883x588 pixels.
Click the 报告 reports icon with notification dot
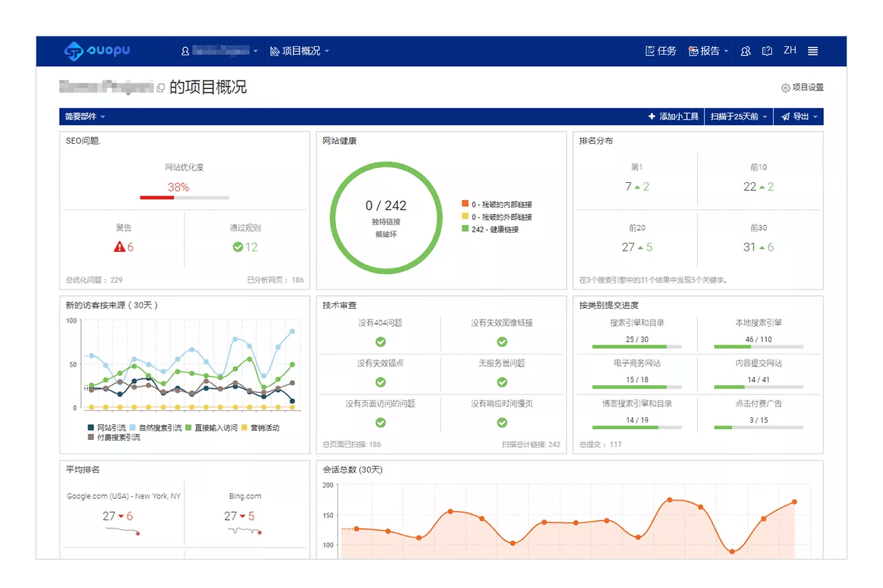coord(693,51)
